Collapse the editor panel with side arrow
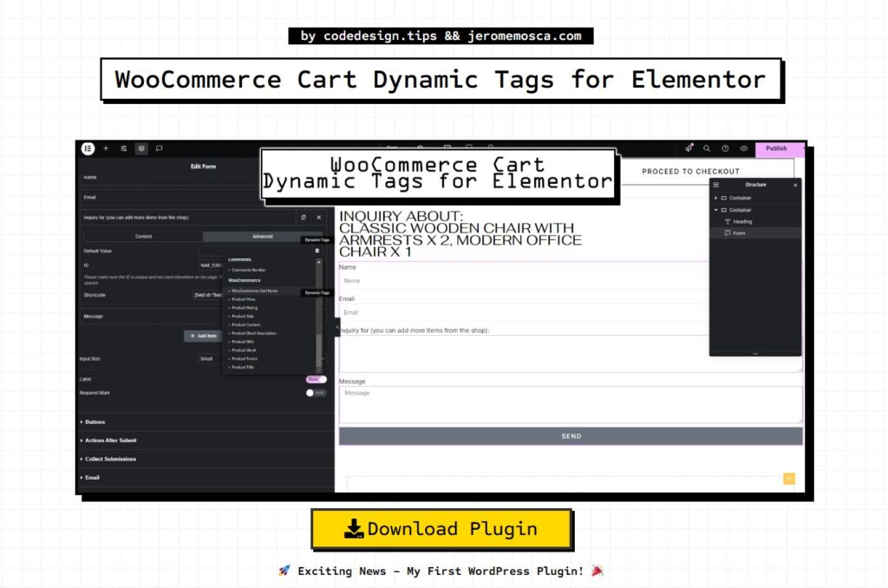888x588 pixels. [337, 328]
